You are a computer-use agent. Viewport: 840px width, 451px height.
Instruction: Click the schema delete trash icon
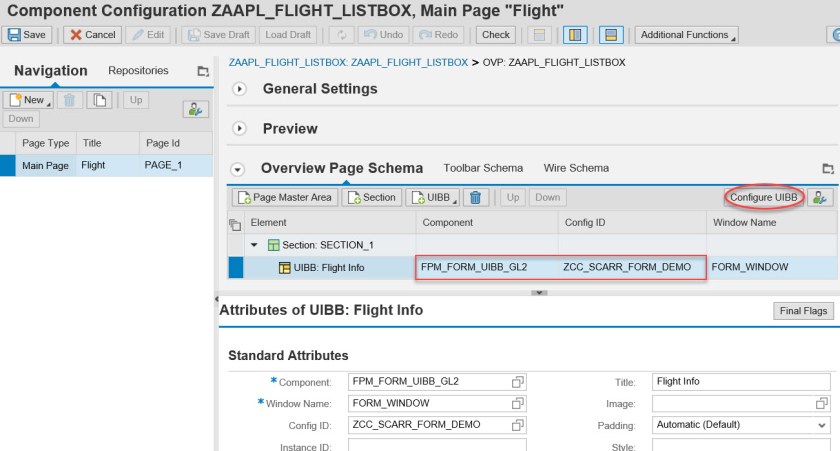(x=475, y=198)
